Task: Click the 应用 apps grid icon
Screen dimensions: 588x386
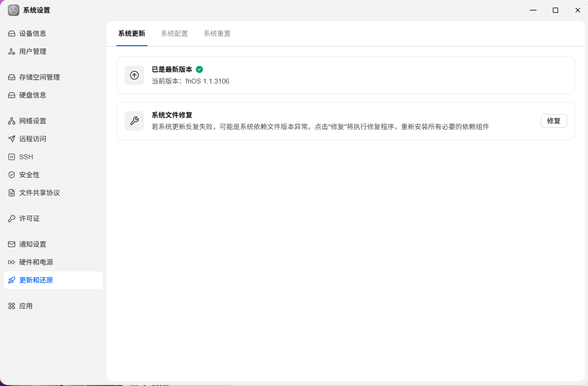Action: coord(12,306)
